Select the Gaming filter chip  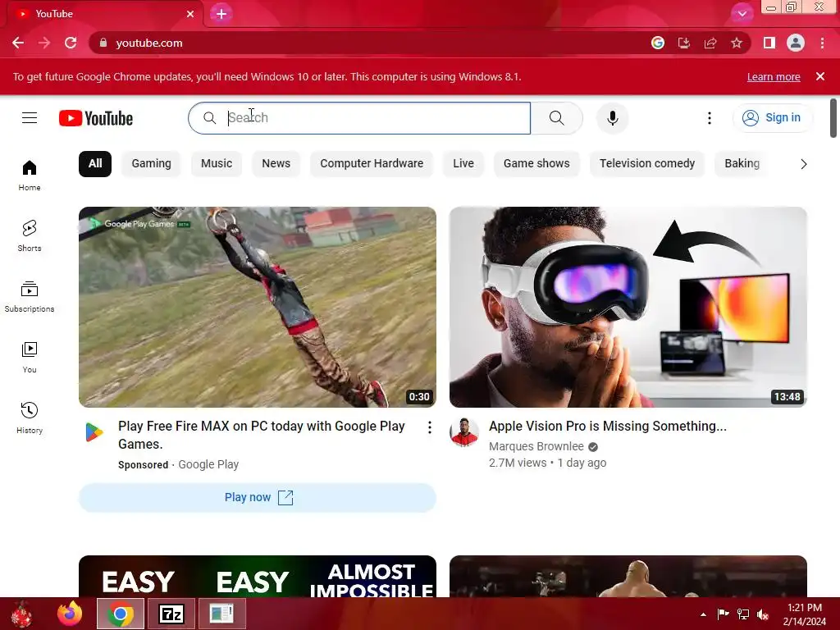coord(151,163)
